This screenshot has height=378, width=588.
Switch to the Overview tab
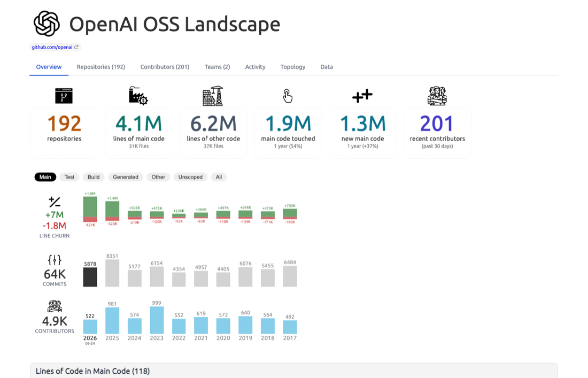(49, 67)
